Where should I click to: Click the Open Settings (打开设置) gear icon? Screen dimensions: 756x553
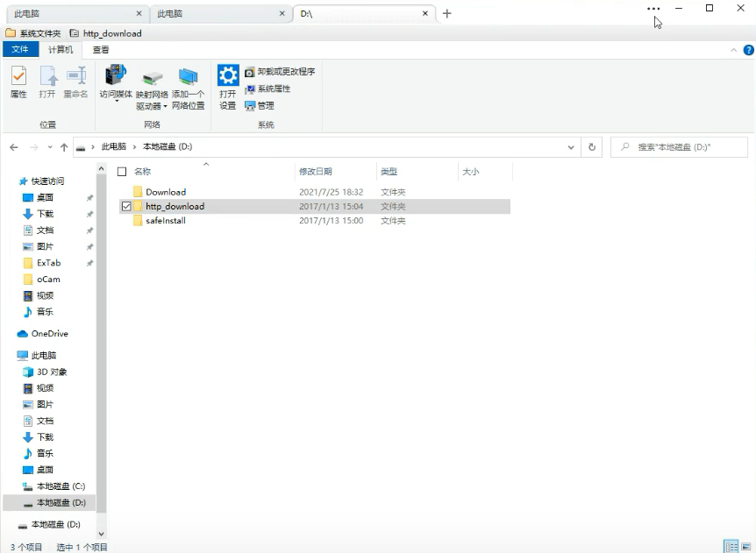point(227,87)
